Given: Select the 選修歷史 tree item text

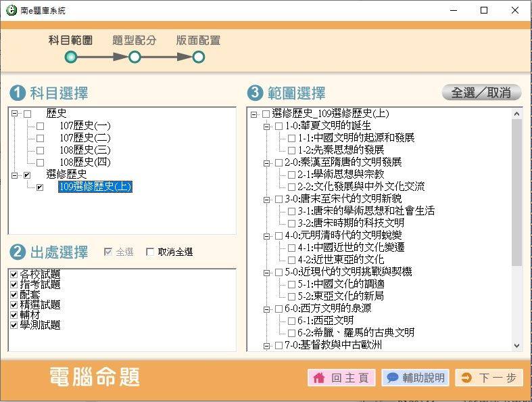Looking at the screenshot, I should (66, 175).
